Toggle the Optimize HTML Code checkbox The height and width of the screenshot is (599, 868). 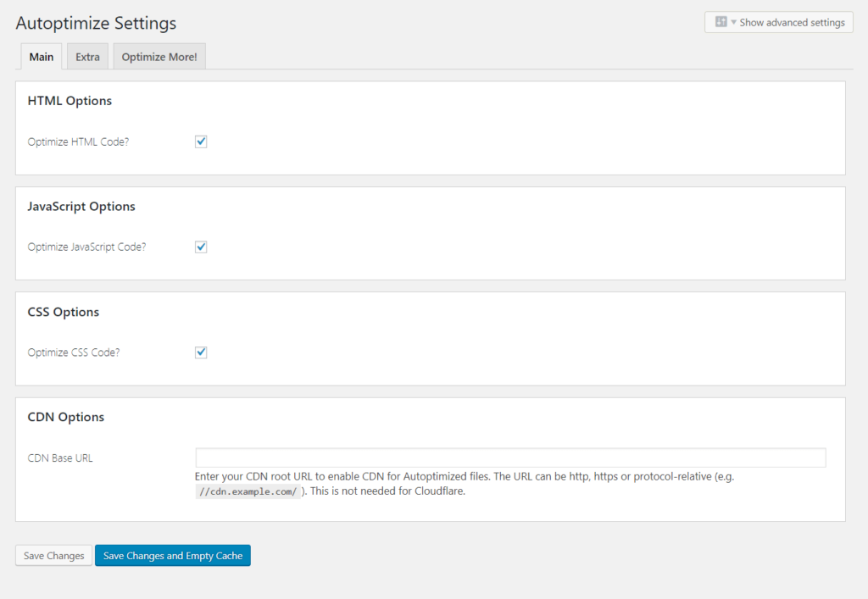point(201,141)
